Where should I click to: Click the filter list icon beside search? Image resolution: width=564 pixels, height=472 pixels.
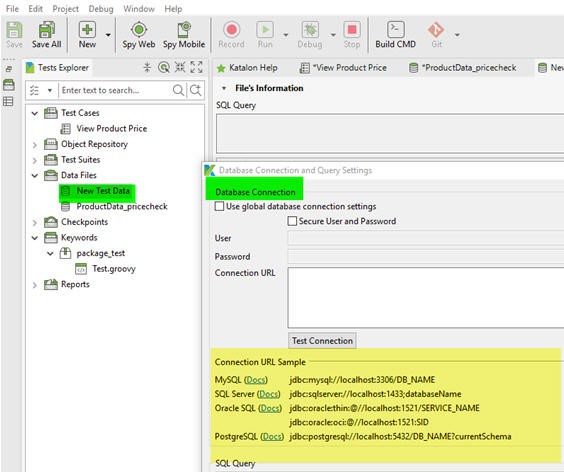(x=34, y=90)
